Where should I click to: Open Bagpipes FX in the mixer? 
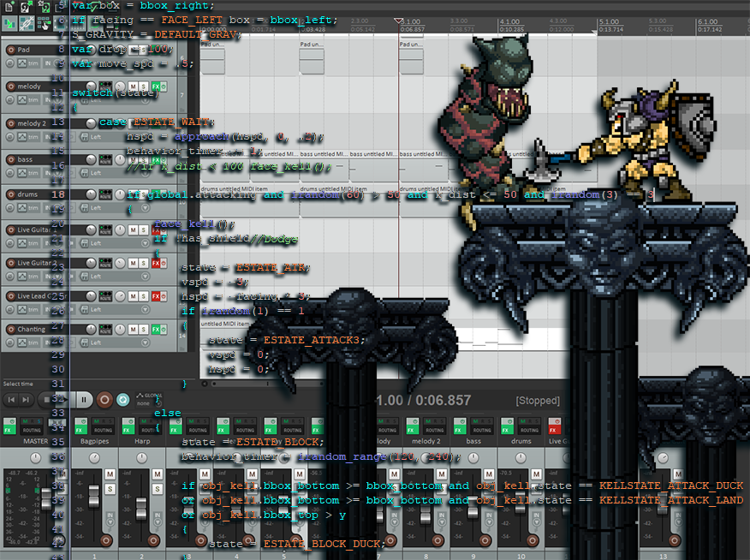(80, 426)
